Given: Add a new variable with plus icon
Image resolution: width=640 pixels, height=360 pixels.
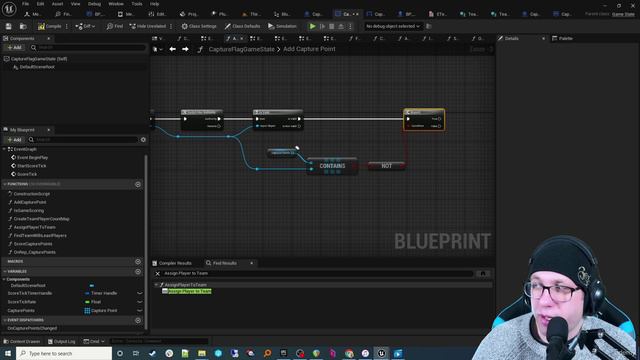Looking at the screenshot, I should (138, 272).
